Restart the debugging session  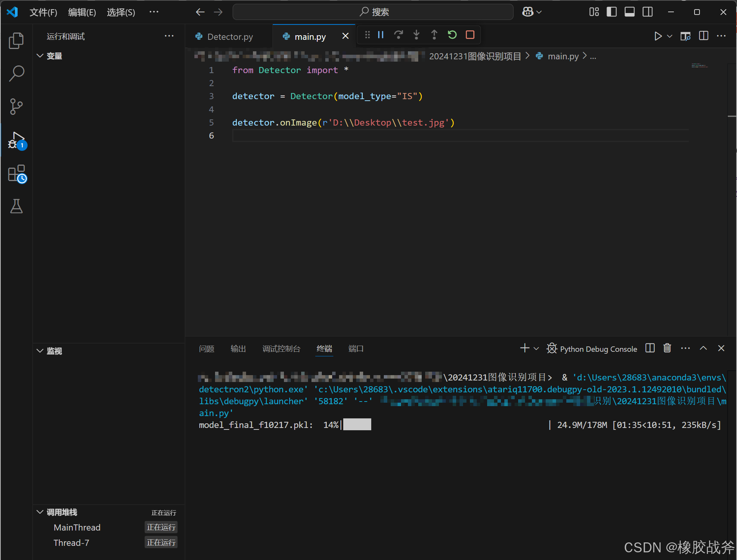[452, 35]
